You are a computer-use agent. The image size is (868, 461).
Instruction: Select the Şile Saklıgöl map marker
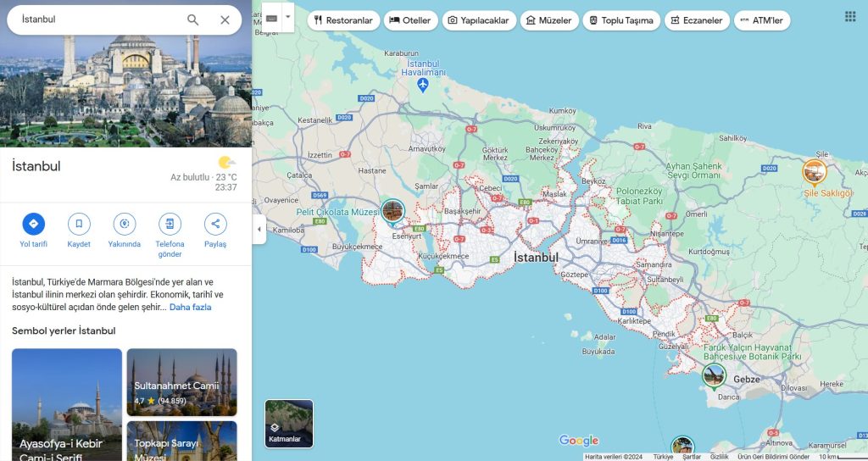point(815,171)
